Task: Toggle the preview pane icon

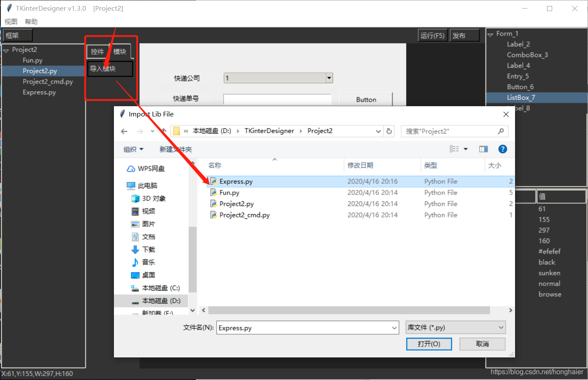Action: pos(483,149)
